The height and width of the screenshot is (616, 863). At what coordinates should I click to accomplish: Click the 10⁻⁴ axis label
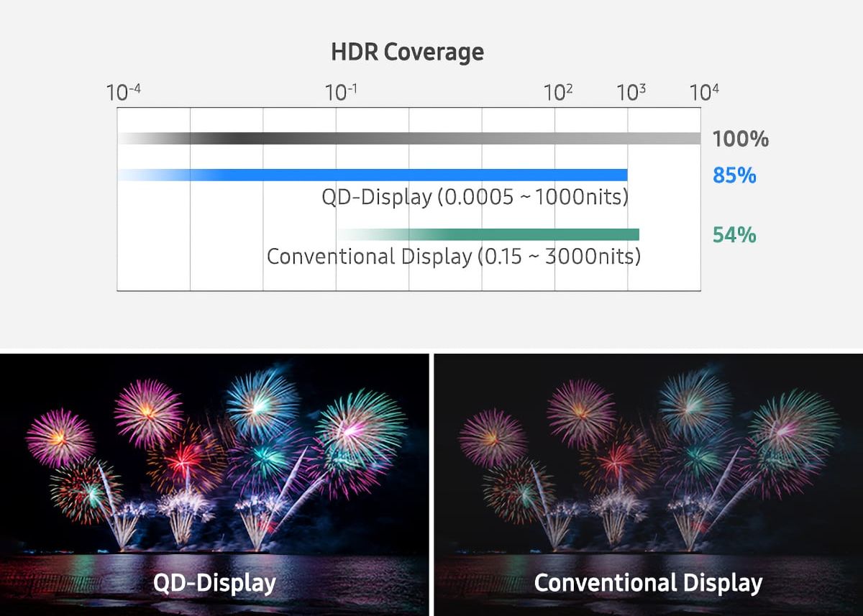click(x=123, y=92)
